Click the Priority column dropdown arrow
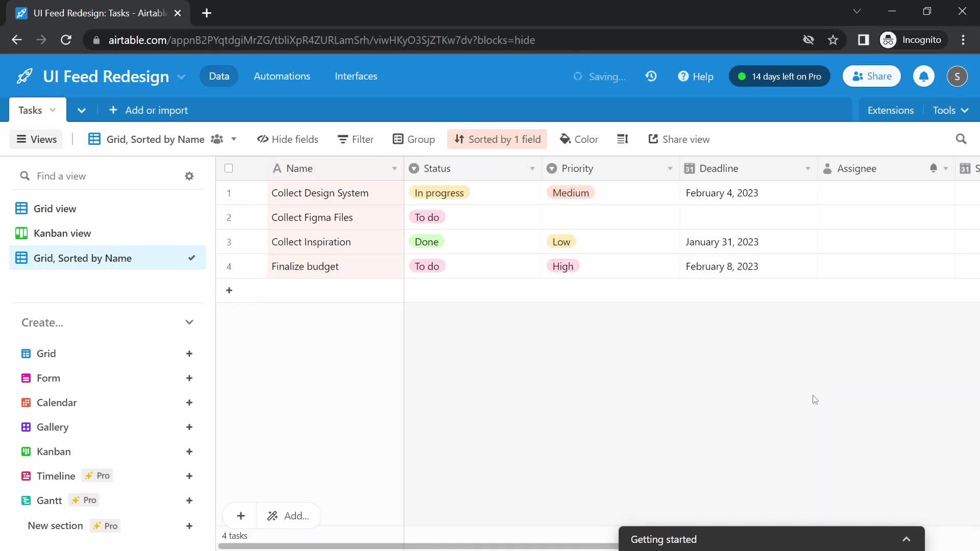 click(670, 168)
